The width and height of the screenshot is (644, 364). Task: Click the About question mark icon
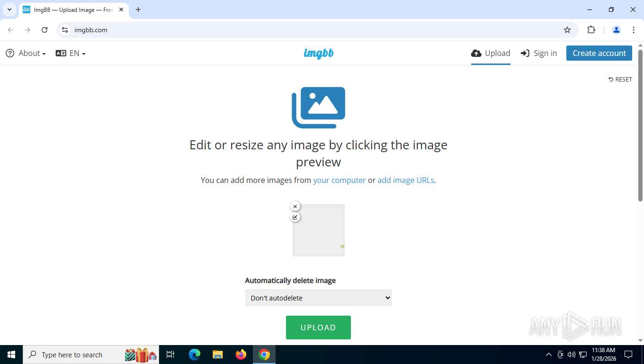point(10,53)
